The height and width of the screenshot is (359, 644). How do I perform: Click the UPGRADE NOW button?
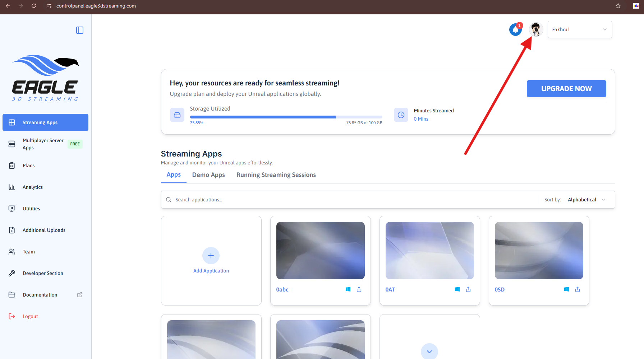(x=566, y=89)
